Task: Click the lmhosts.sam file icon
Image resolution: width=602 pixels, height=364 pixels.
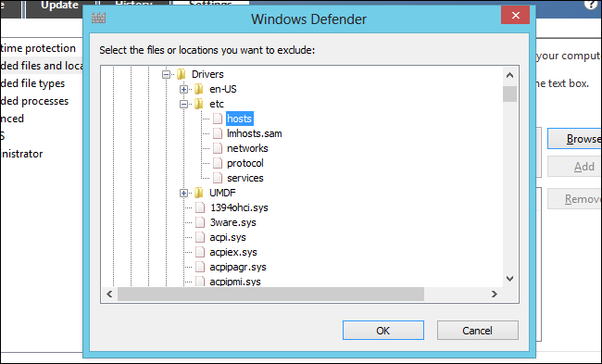Action: tap(218, 133)
